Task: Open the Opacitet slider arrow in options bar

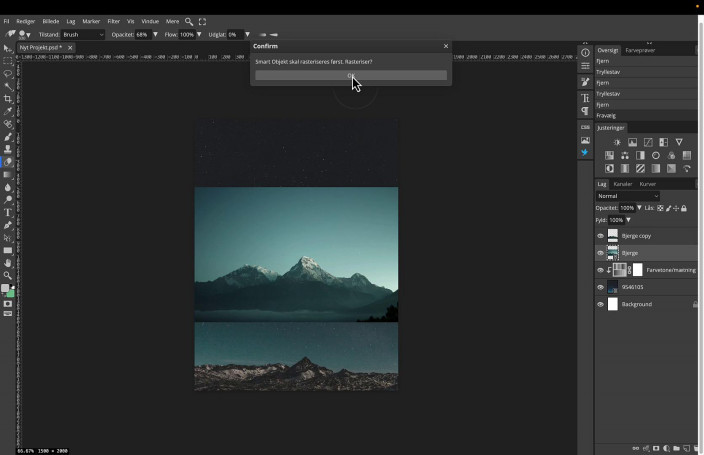Action: click(x=155, y=35)
